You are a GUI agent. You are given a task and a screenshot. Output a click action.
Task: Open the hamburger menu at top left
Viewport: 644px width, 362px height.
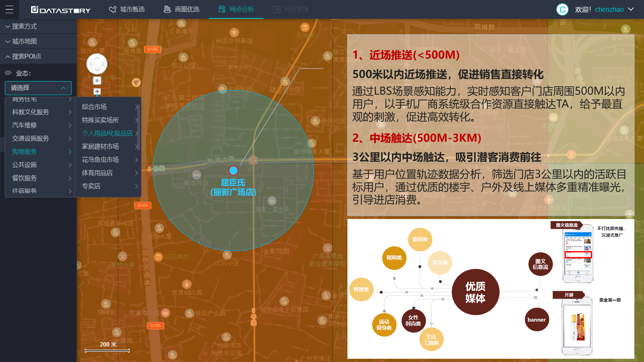click(x=9, y=9)
